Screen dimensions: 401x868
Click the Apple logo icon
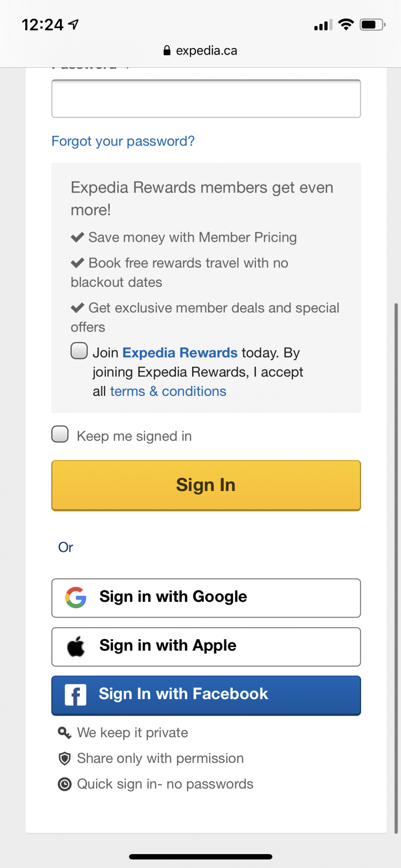(76, 646)
